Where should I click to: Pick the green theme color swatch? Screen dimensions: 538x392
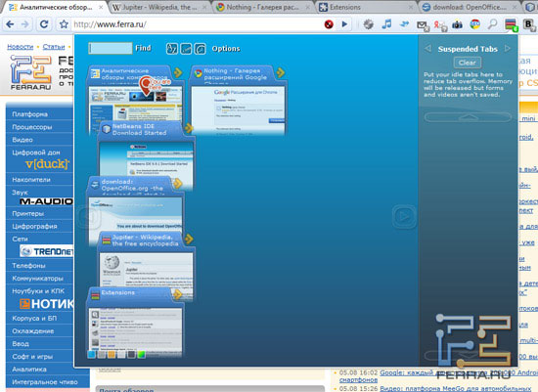(x=142, y=354)
